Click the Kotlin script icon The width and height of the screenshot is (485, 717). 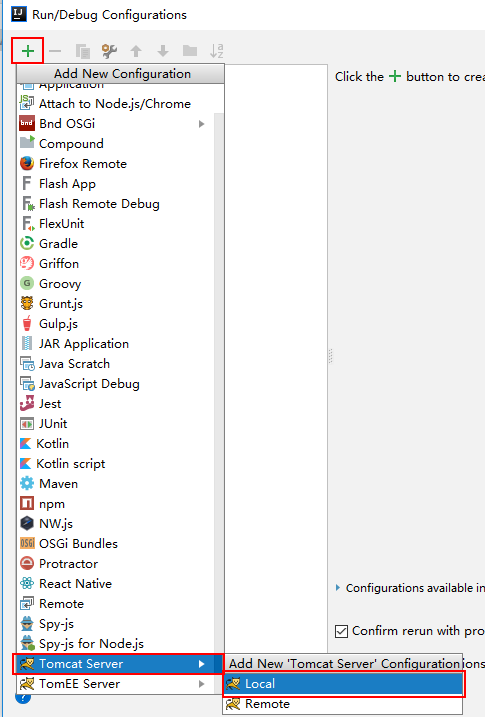coord(26,464)
